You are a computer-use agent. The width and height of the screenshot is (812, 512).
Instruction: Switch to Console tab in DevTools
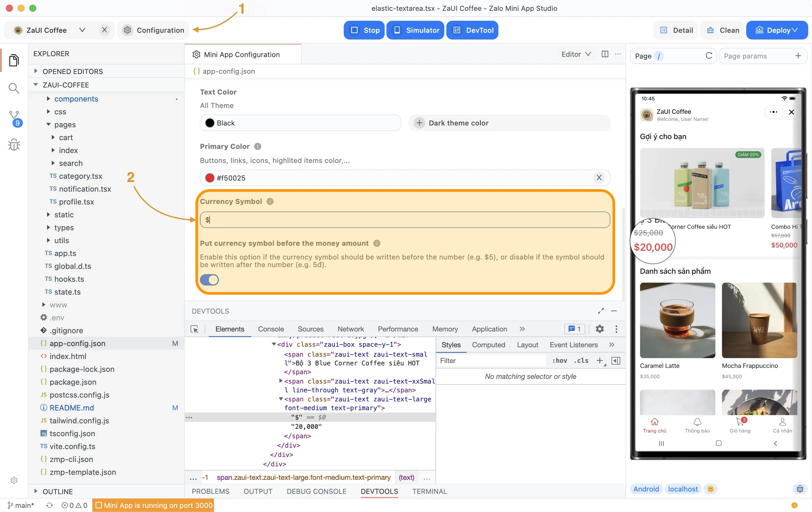tap(270, 329)
